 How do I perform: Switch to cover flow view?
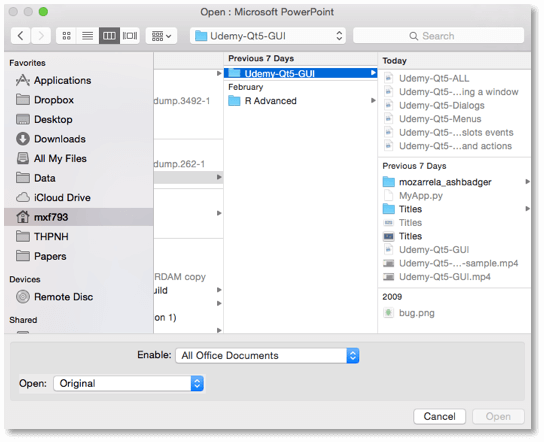130,36
